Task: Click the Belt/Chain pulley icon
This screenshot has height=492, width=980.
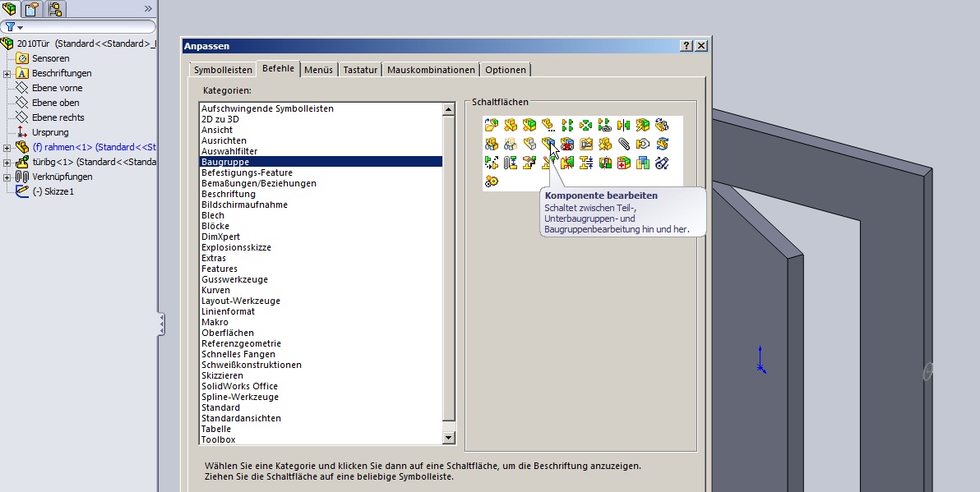Action: (x=662, y=163)
